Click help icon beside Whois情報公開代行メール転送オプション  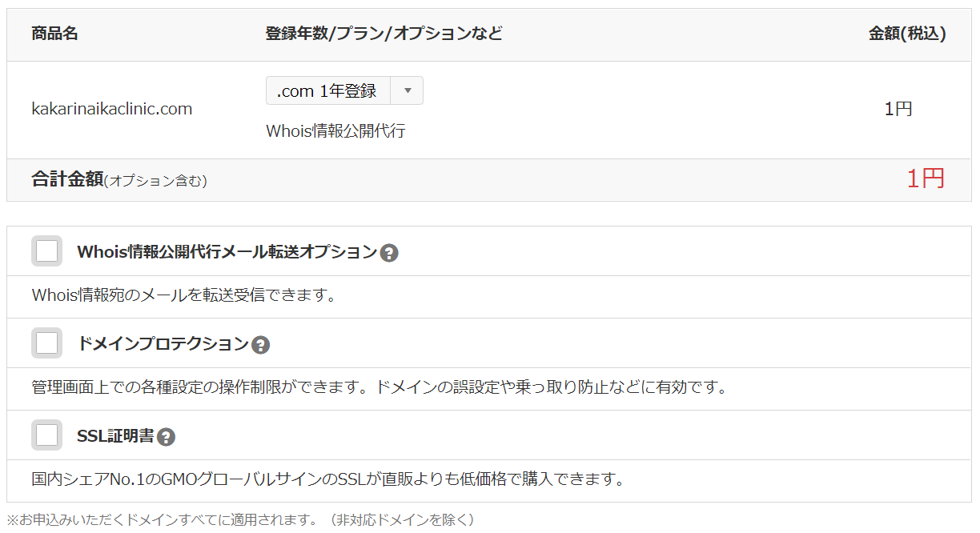pyautogui.click(x=389, y=253)
